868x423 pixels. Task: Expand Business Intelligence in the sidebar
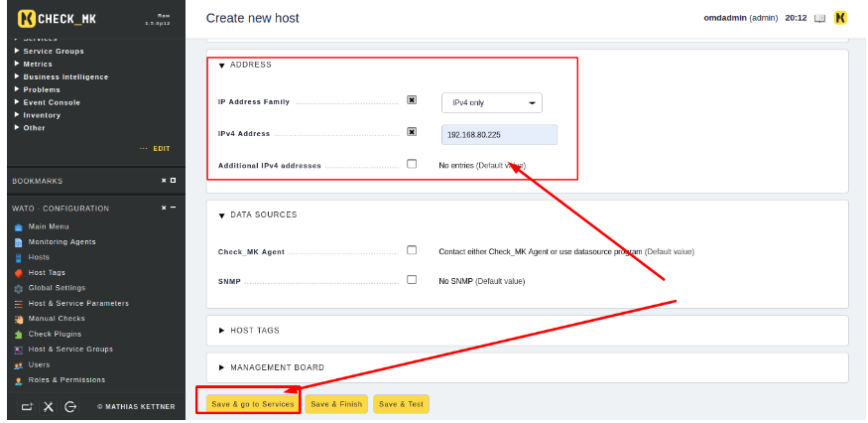pos(17,75)
